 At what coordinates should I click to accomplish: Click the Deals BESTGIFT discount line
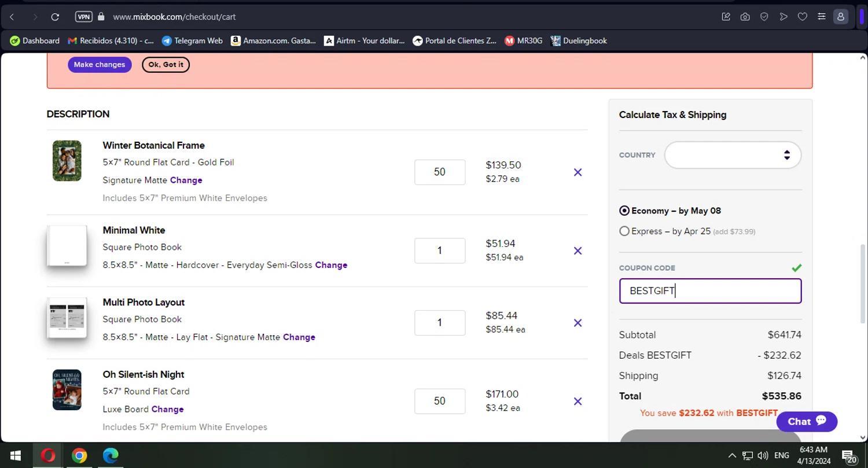pyautogui.click(x=710, y=356)
